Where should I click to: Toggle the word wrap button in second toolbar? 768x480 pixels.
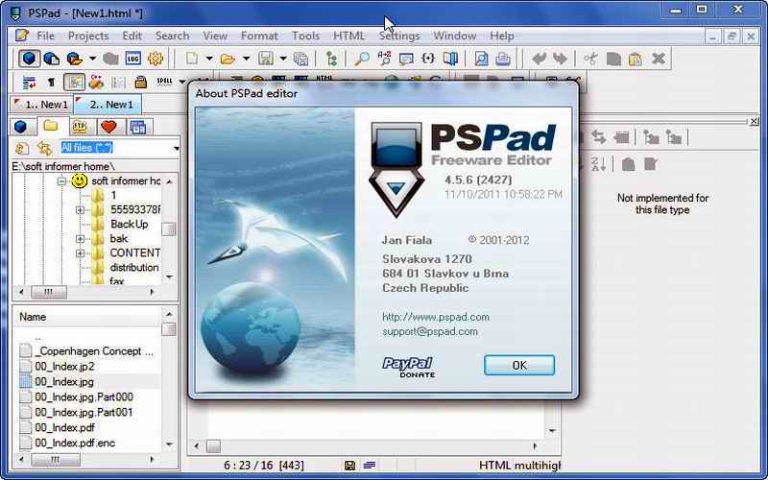29,82
